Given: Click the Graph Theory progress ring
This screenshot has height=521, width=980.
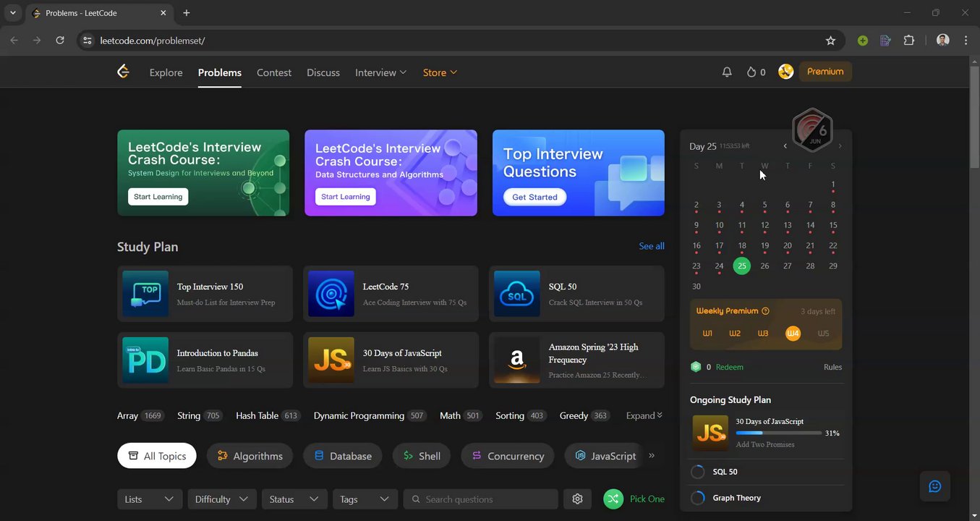Looking at the screenshot, I should coord(698,498).
